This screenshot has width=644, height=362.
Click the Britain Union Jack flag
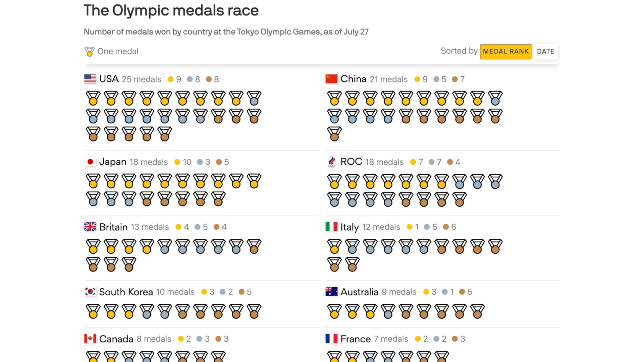90,227
